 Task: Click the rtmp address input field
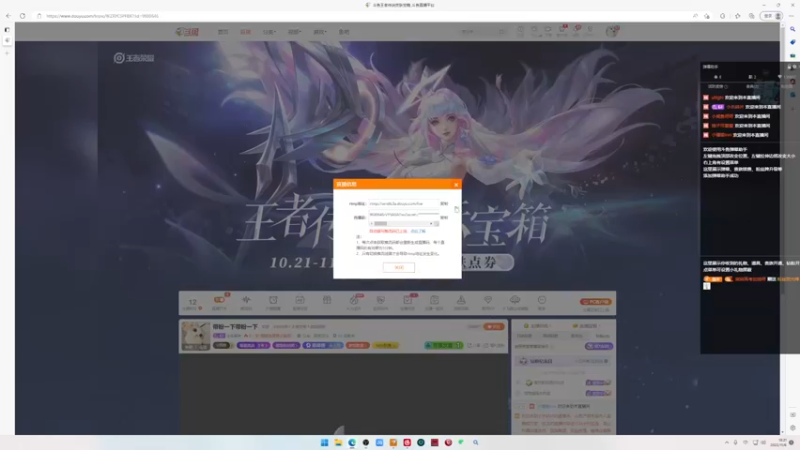403,204
